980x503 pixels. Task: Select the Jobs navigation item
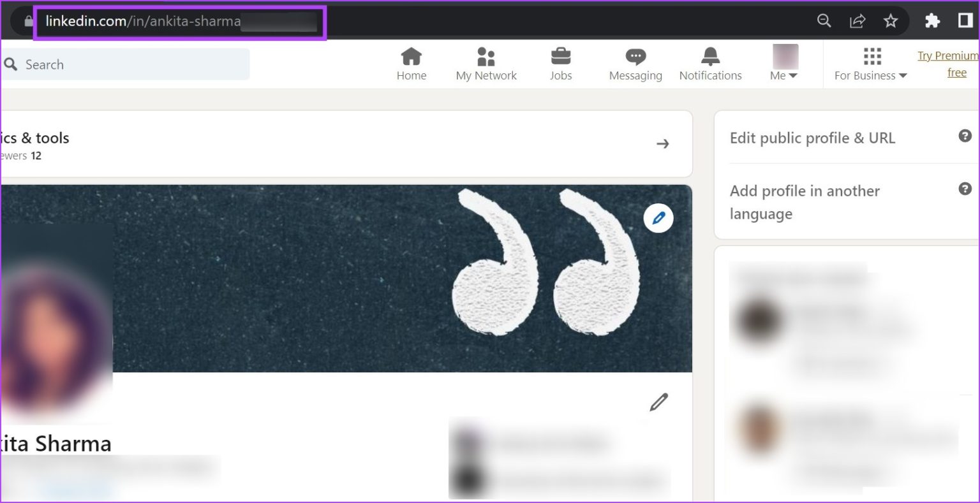[x=560, y=64]
